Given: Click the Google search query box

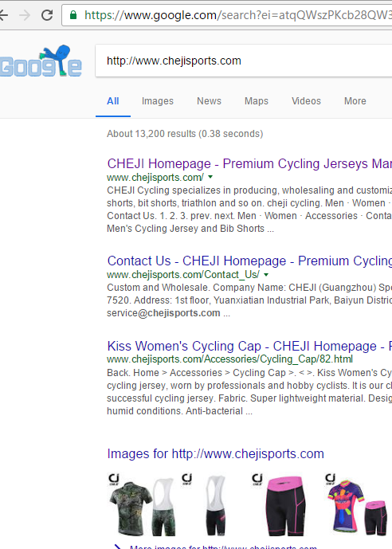Looking at the screenshot, I should click(244, 61).
